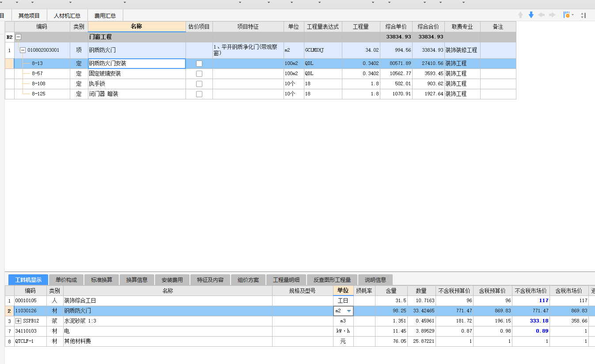Screen dimensions: 595x364
Task: Open the 安装费用 tab
Action: point(172,280)
